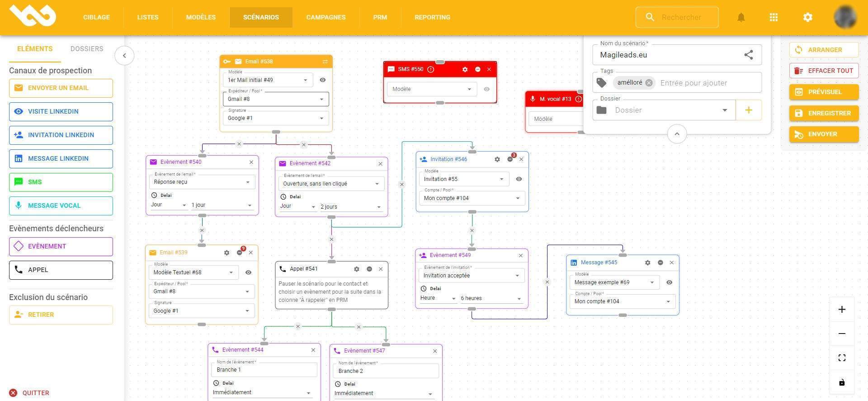Add an Invitation LinkedIn element
This screenshot has height=401, width=868.
click(61, 135)
